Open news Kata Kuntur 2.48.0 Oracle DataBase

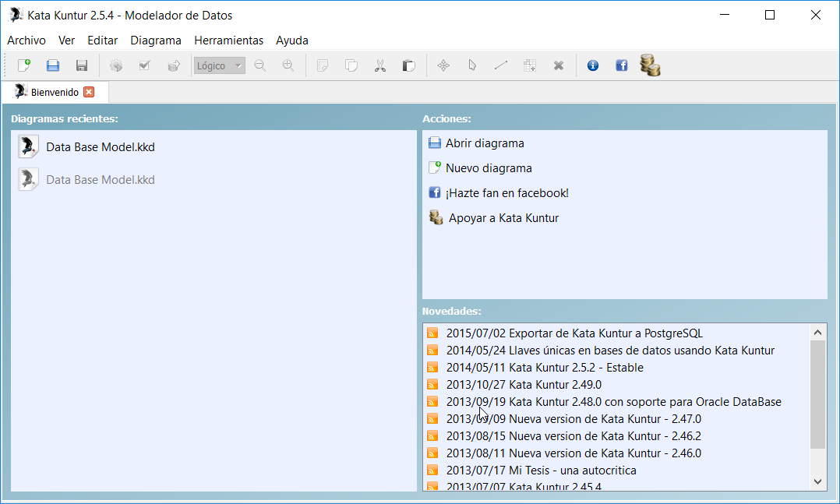614,402
